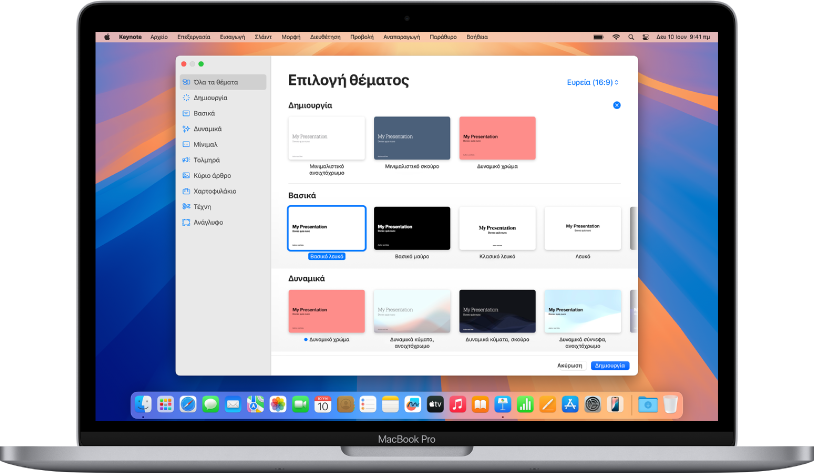Launch Music from the Dock

[x=457, y=404]
